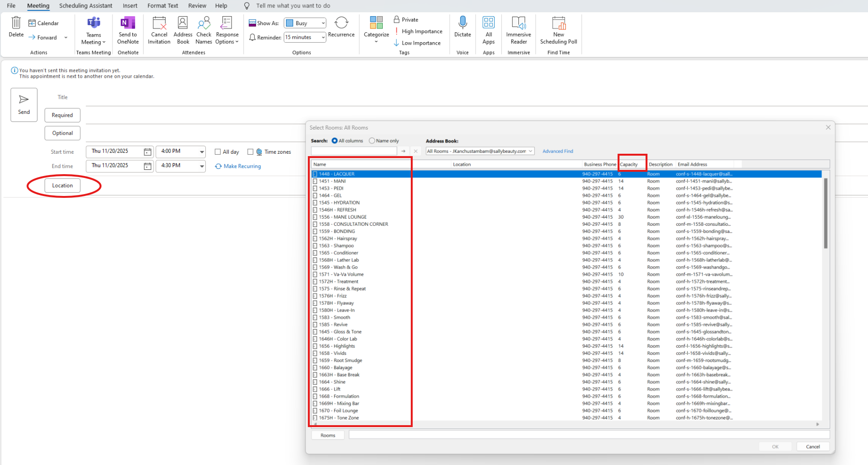Check the box for 1451 - MANI

pos(315,181)
